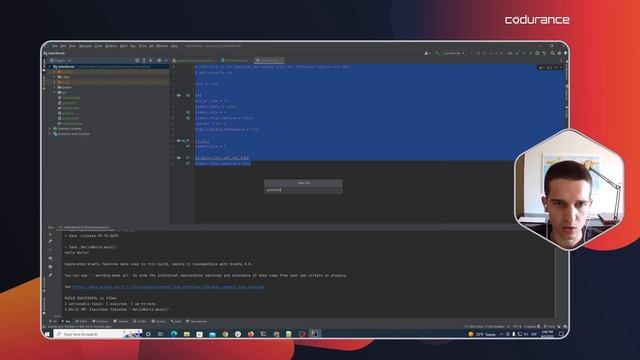Click the Run icon in the toolbar
The image size is (640, 360).
471,53
